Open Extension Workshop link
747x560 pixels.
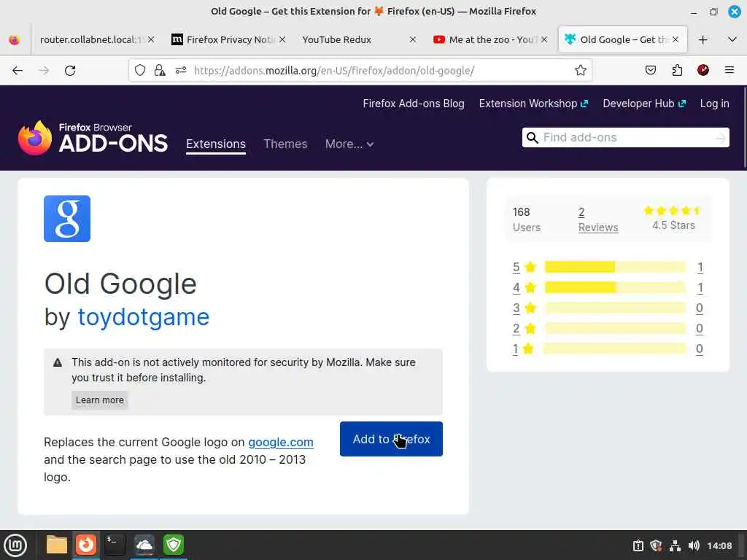(533, 104)
